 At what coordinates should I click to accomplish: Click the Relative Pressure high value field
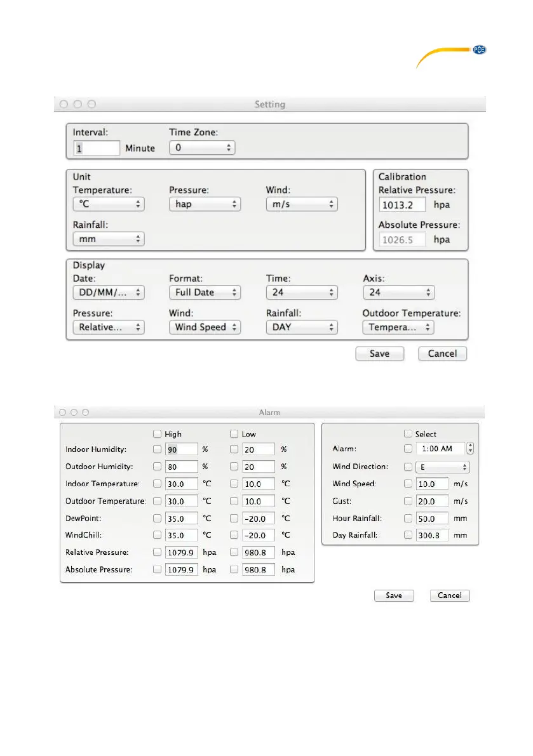click(181, 552)
